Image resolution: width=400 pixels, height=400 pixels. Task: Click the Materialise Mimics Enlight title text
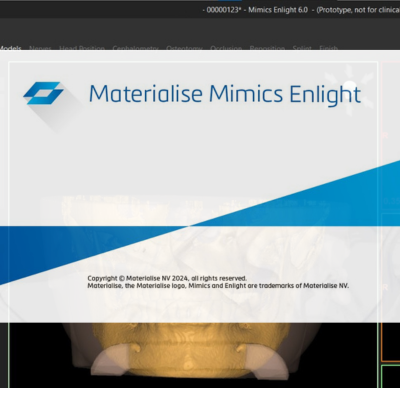point(225,94)
